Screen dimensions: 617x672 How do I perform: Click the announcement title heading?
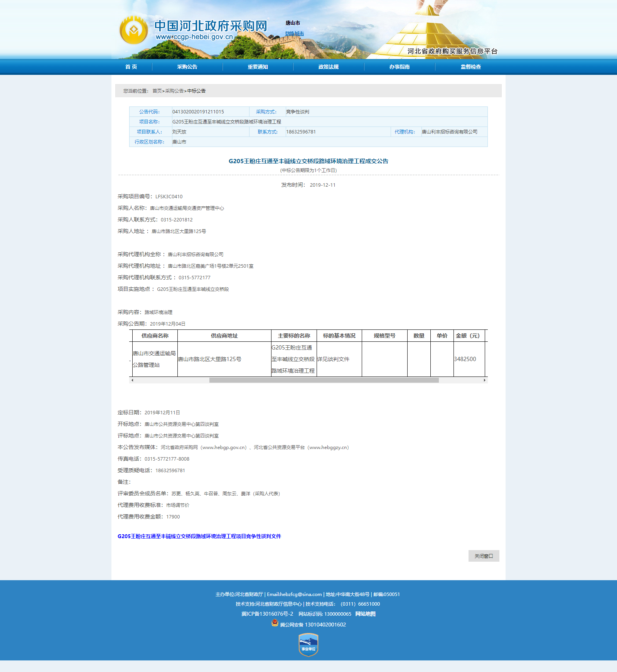coord(308,161)
